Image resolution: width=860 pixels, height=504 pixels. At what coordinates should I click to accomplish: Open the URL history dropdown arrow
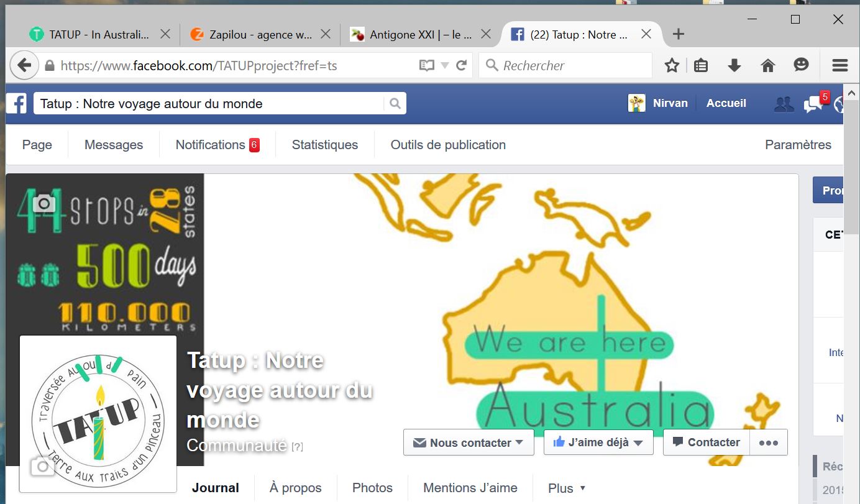444,65
